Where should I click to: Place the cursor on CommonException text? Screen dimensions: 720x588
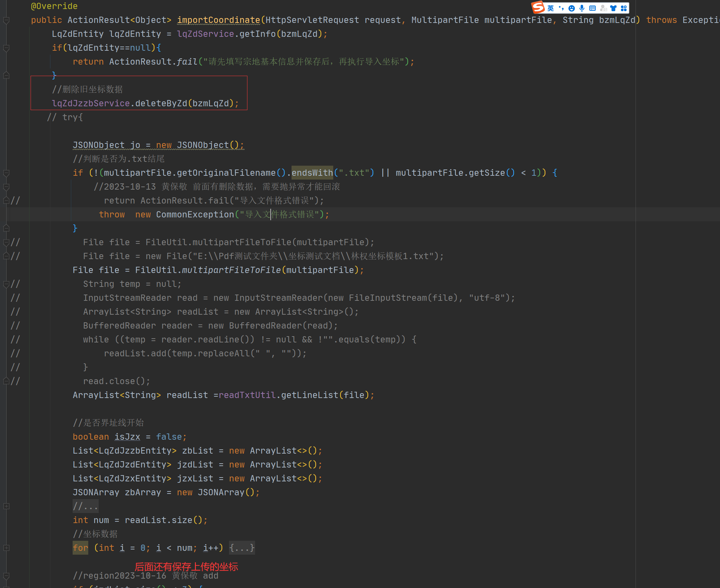[195, 215]
